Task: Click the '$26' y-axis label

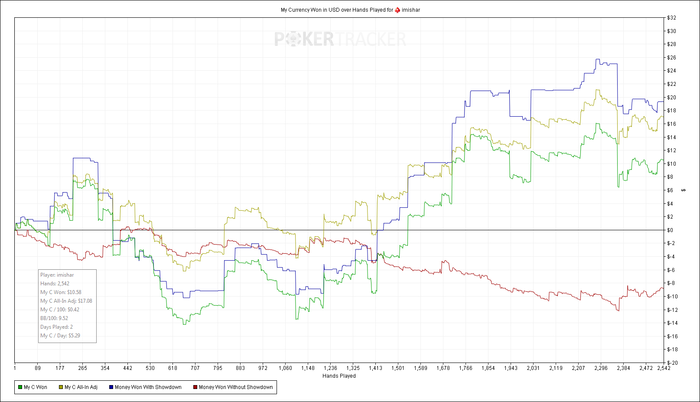Action: [x=671, y=58]
